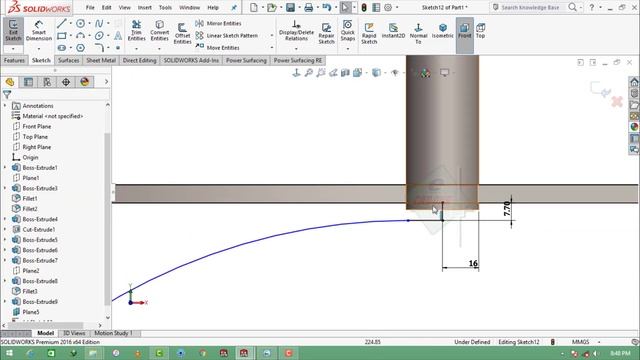Open the PropertyManager tab
Image resolution: width=640 pixels, height=360 pixels.
(28, 82)
